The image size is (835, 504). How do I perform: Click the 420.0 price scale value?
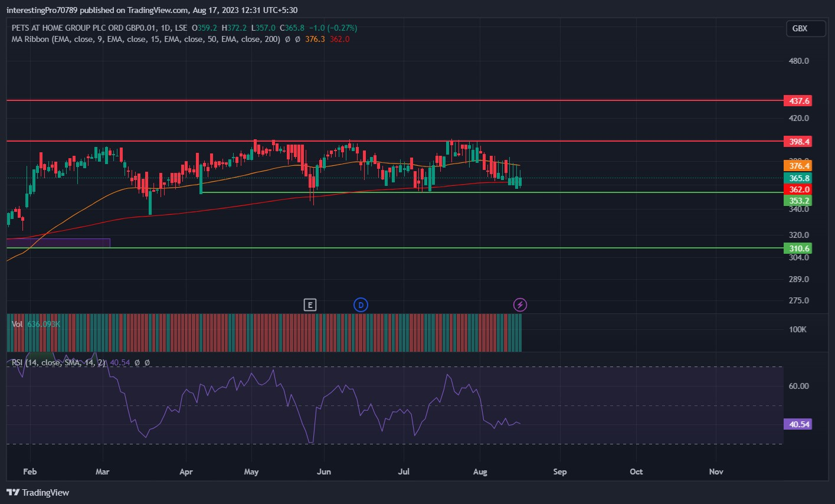798,118
